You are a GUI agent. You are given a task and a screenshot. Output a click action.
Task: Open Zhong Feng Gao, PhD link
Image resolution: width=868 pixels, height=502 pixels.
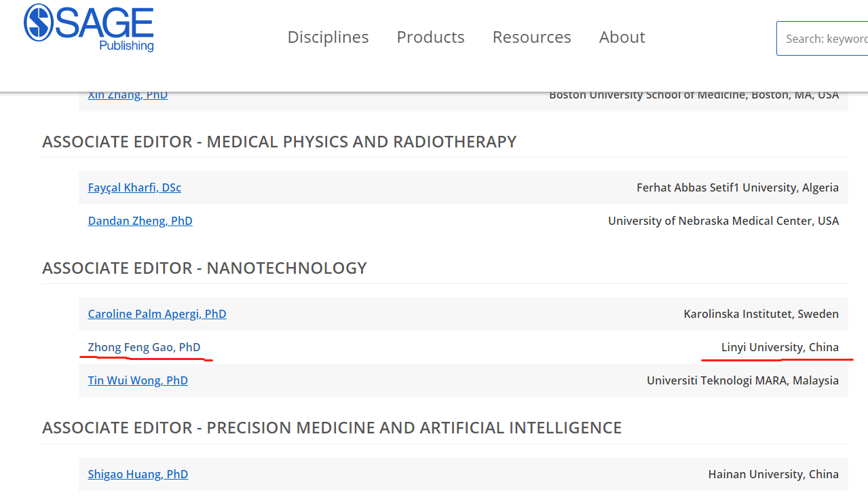pos(144,347)
